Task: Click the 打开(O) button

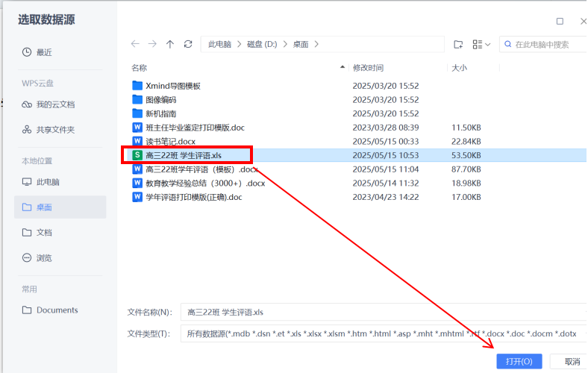Action: [519, 361]
